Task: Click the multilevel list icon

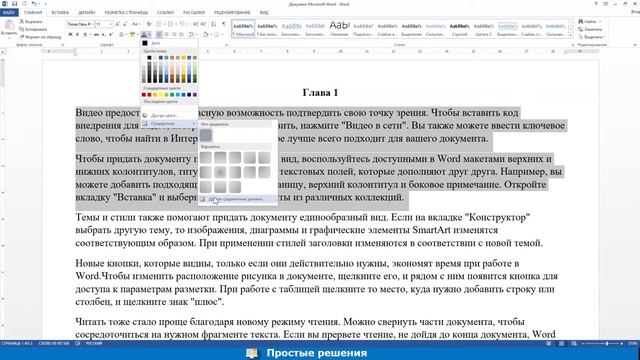Action: pos(182,24)
